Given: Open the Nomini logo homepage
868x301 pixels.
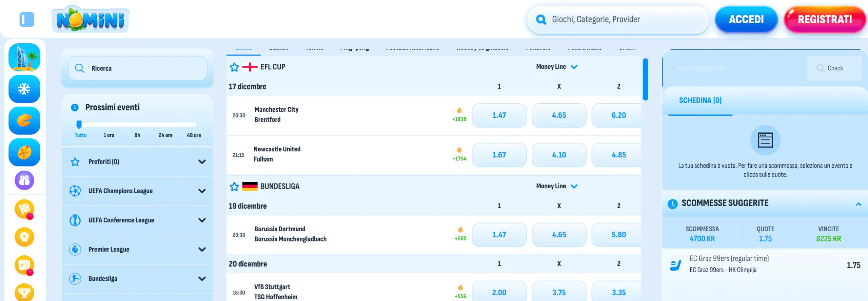Looking at the screenshot, I should click(91, 19).
